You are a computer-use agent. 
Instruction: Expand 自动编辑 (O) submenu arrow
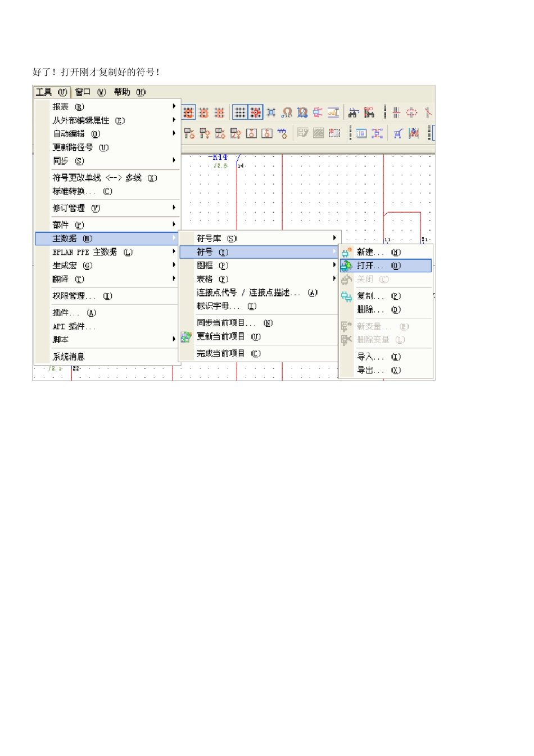coord(174,133)
